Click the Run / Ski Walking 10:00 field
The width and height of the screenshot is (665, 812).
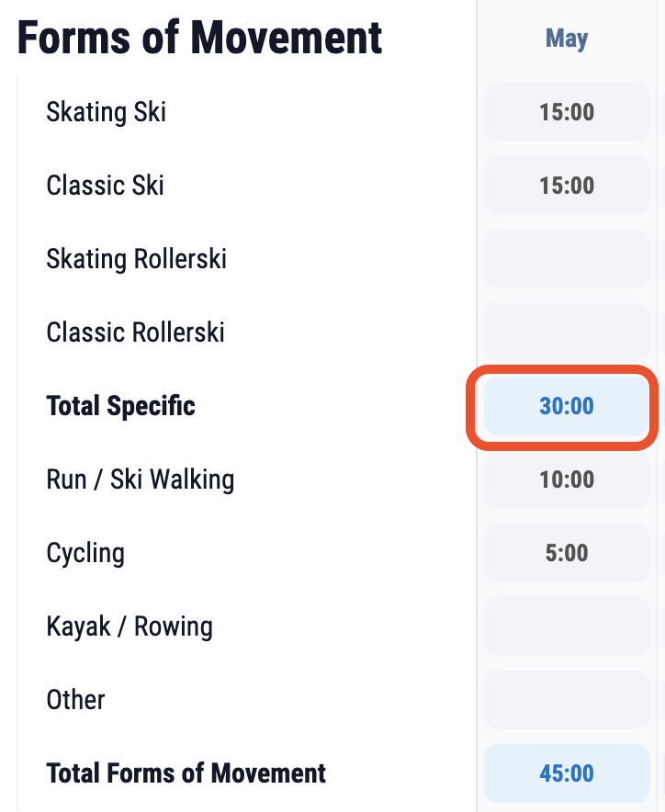click(567, 479)
